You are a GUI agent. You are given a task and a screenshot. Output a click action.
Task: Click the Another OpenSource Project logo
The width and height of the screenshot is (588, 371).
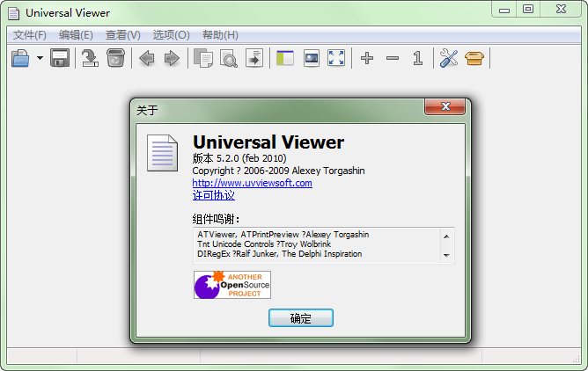(x=232, y=285)
